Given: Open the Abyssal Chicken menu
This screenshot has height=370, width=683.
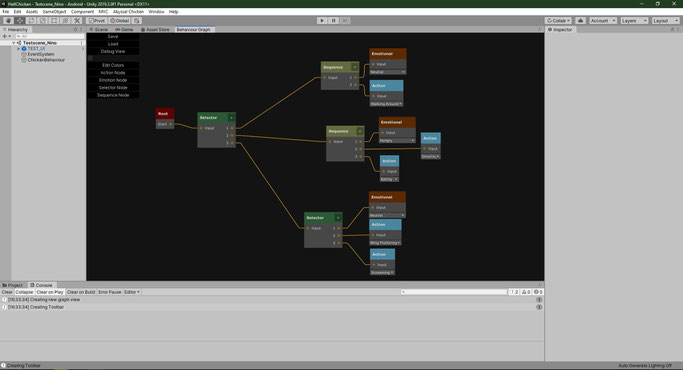Looking at the screenshot, I should click(x=128, y=12).
